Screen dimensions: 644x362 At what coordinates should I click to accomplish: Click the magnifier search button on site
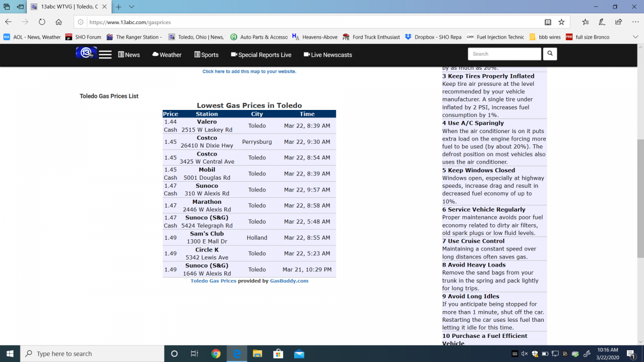click(550, 54)
